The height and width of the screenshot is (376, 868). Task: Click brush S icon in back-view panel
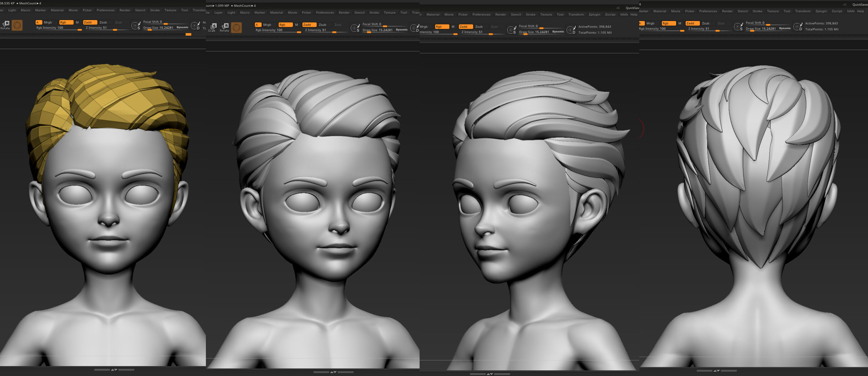(738, 27)
